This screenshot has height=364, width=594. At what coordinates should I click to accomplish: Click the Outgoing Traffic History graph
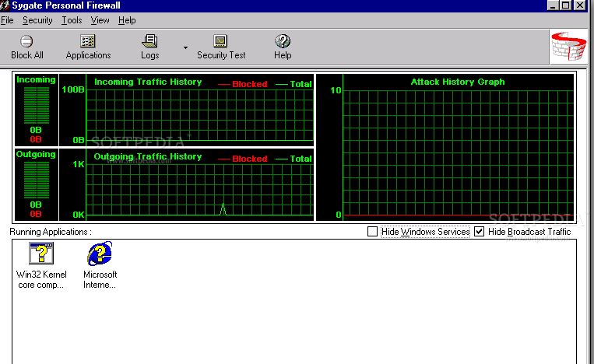pos(187,184)
